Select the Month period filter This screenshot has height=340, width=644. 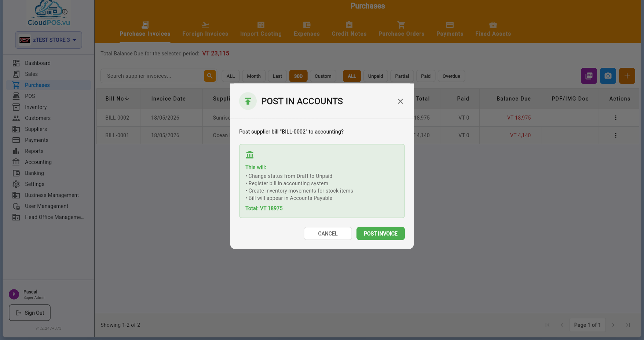(254, 76)
